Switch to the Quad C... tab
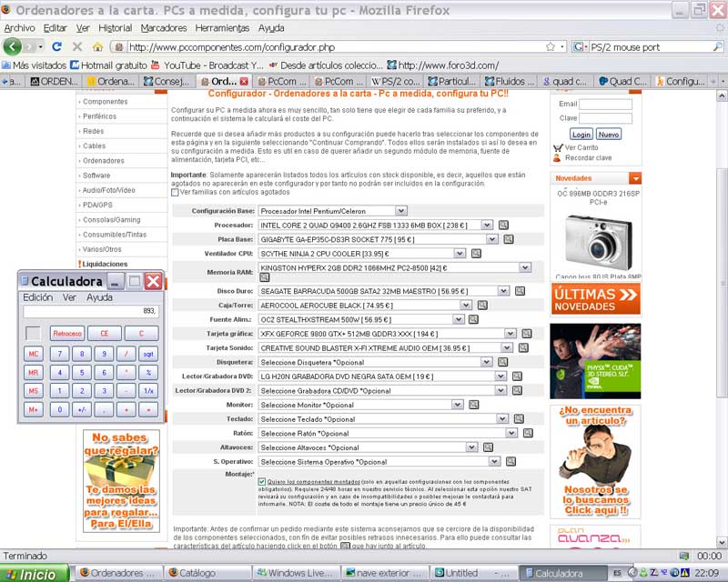The height and width of the screenshot is (582, 728). point(622,82)
